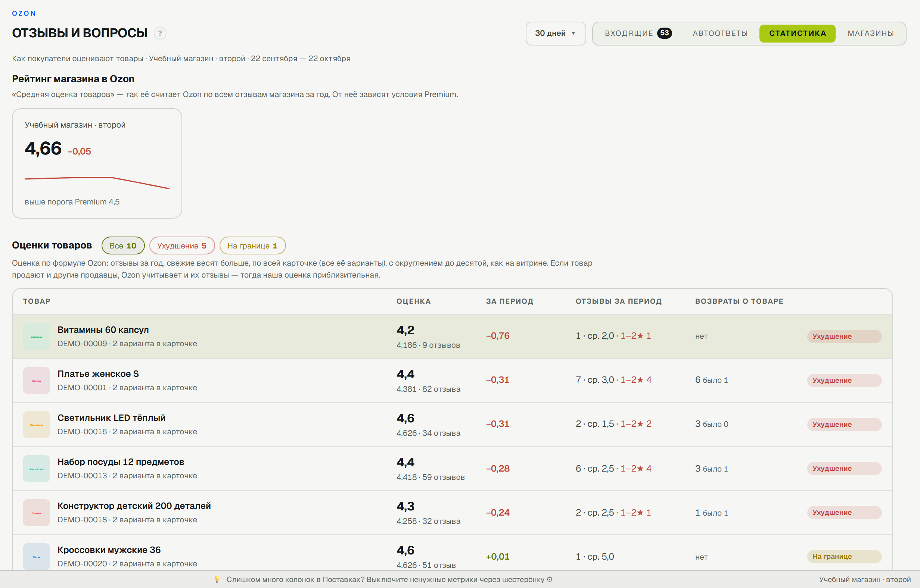Viewport: 920px width, 588px height.
Task: Click the store rating card 4,66
Action: point(97,163)
